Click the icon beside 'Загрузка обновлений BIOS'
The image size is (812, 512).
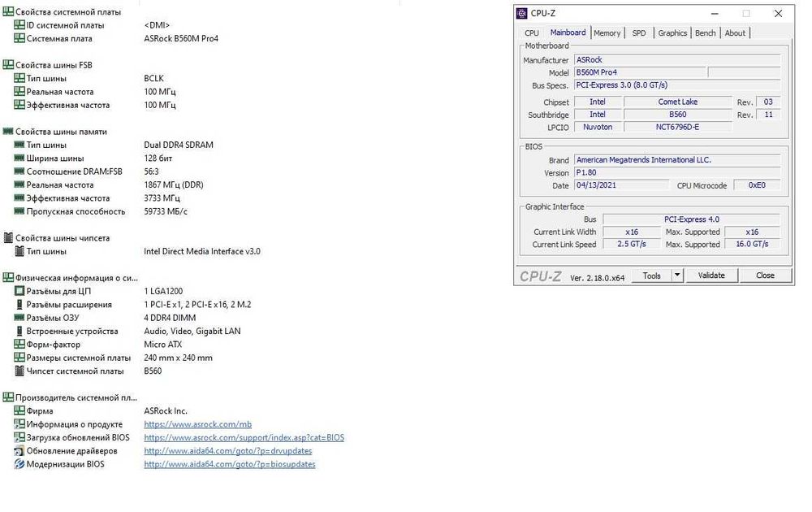pyautogui.click(x=19, y=437)
